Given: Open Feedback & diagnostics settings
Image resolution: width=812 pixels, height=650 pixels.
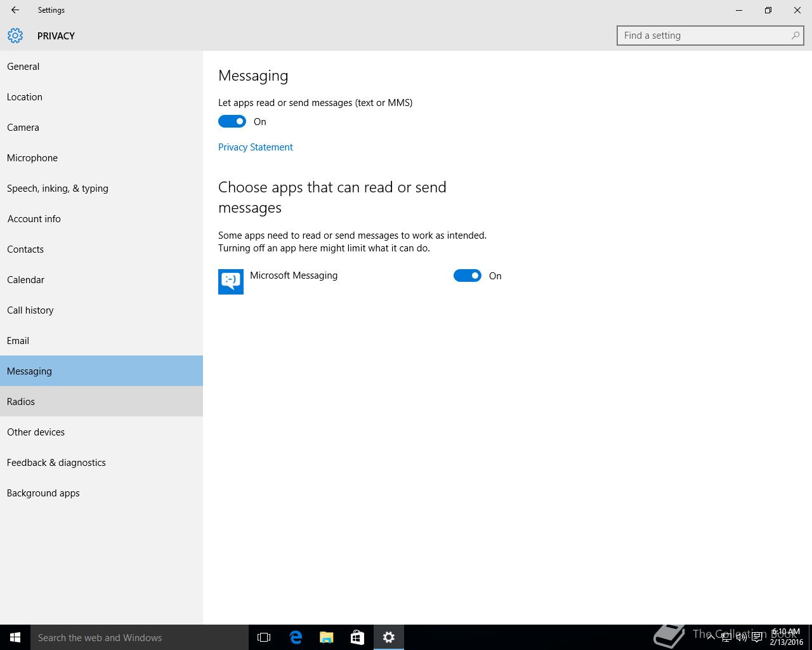Looking at the screenshot, I should pos(101,462).
